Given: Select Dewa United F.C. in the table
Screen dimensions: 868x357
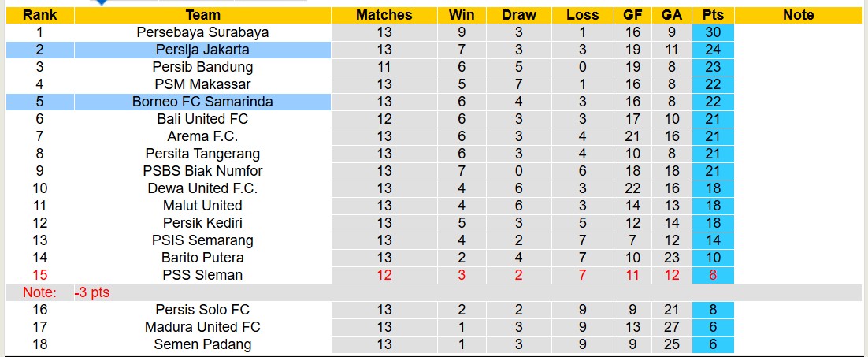Looking at the screenshot, I should 202,188.
